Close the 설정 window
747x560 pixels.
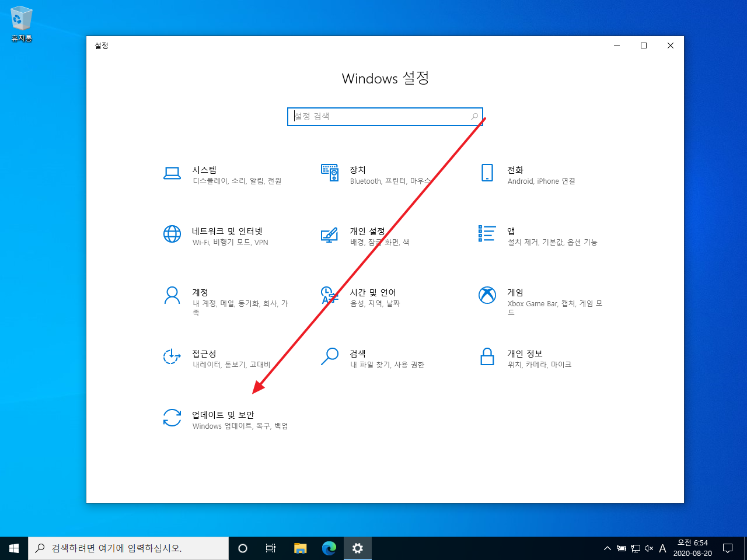671,45
